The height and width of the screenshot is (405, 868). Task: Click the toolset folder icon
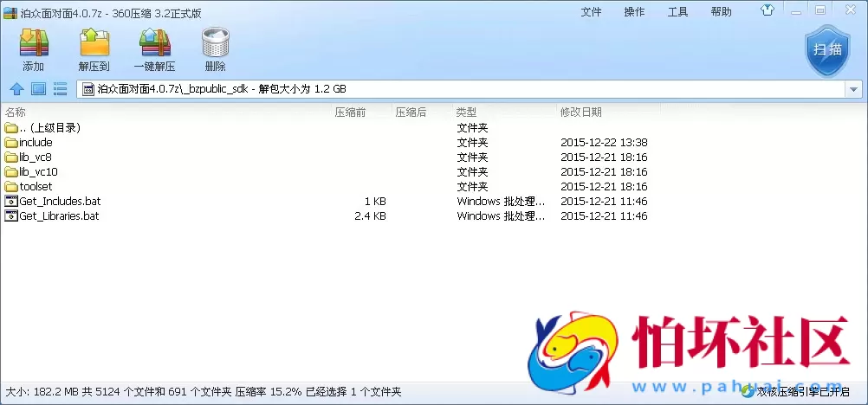click(x=11, y=186)
